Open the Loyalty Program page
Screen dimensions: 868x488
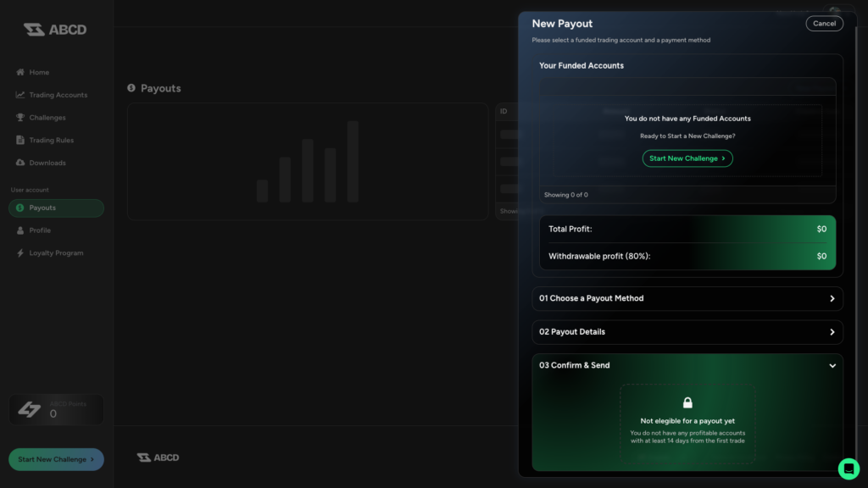56,253
